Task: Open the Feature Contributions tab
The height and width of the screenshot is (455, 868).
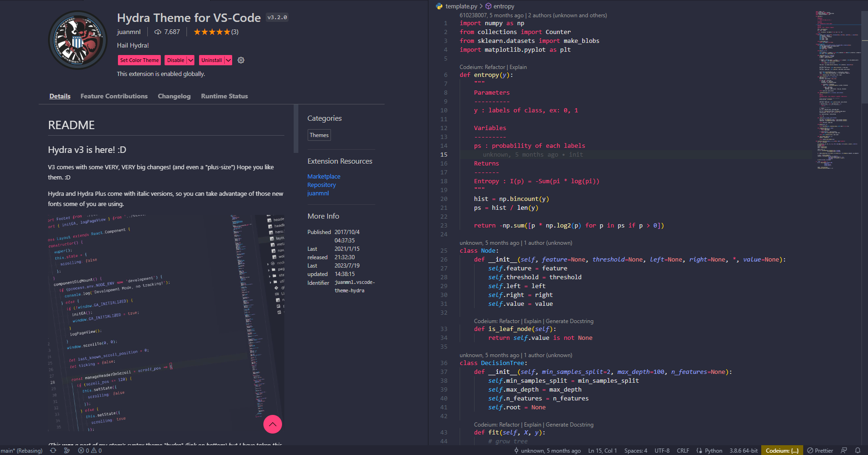Action: [x=114, y=96]
